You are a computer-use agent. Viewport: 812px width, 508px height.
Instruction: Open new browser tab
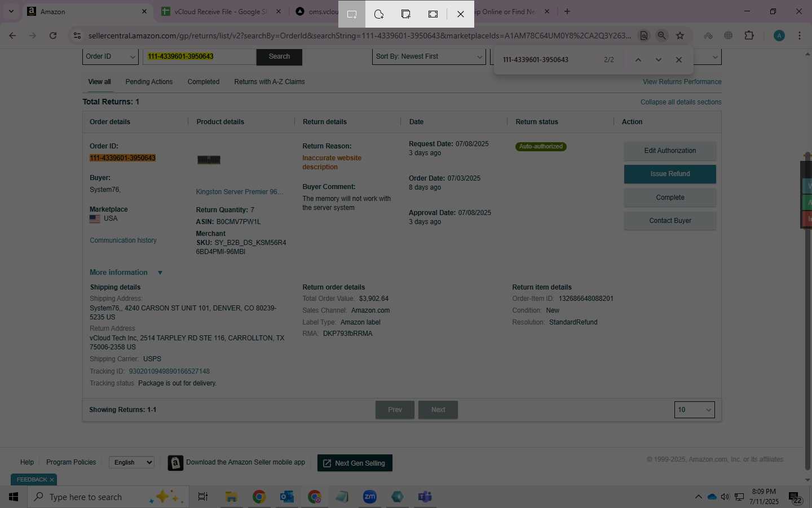tap(567, 11)
